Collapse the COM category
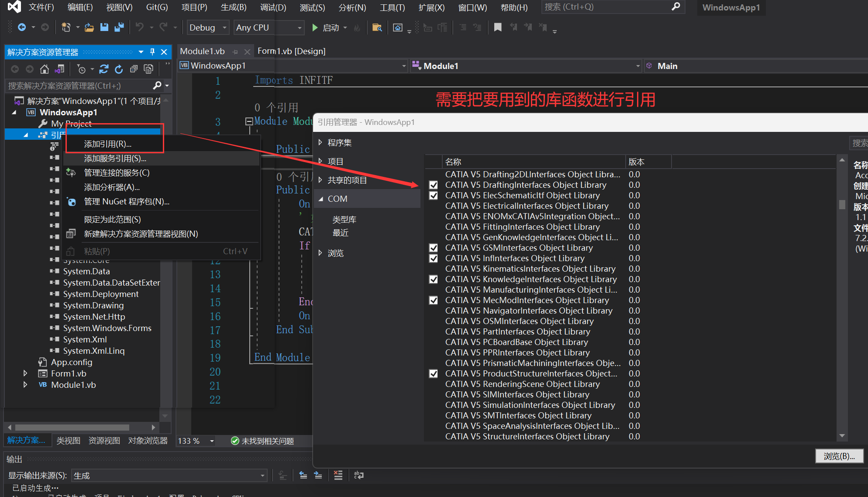 point(321,199)
